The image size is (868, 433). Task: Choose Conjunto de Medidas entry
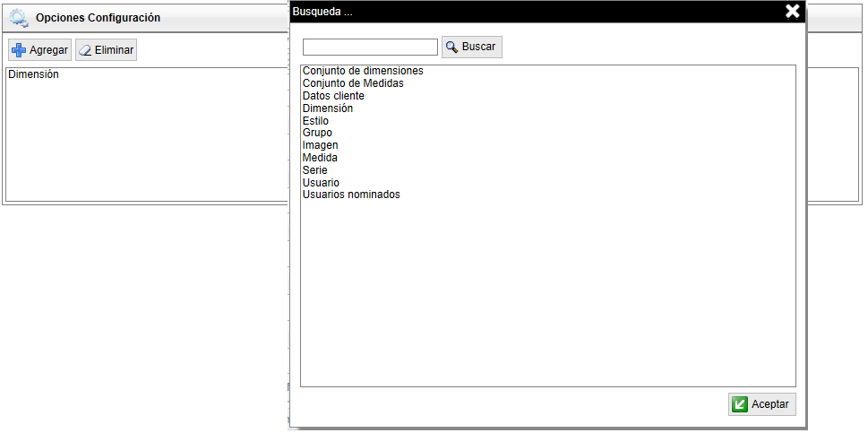353,83
